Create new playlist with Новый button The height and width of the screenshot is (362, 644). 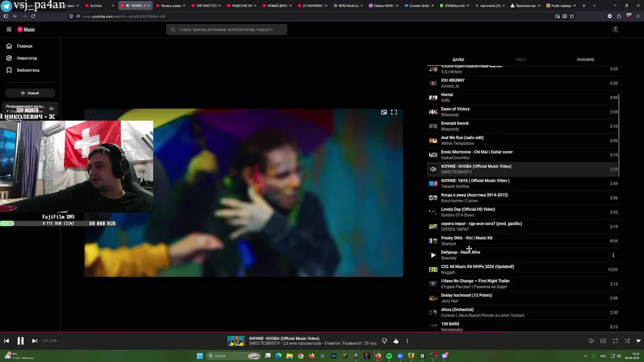pos(30,93)
